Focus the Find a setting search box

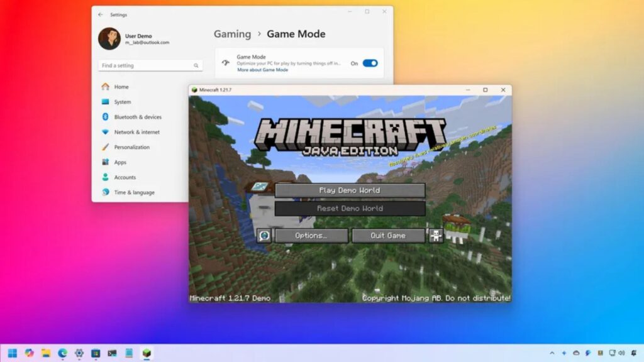pyautogui.click(x=150, y=65)
